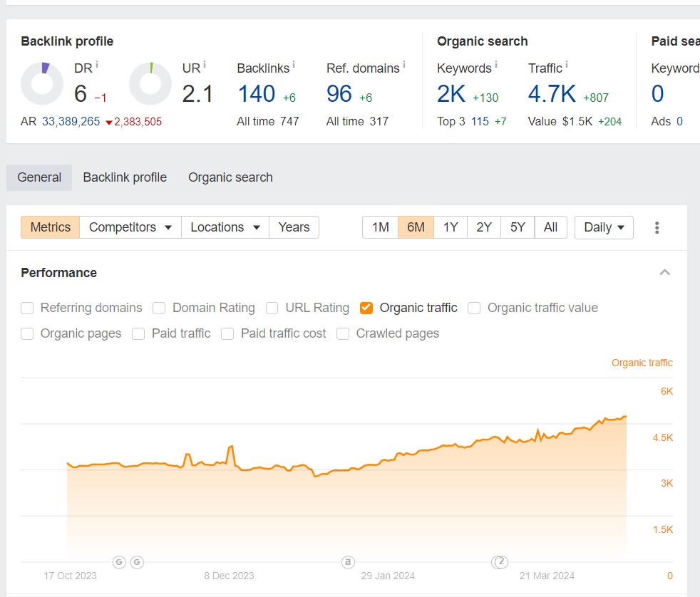Screen dimensions: 700x597
Task: Click the first Google update marker
Action: pyautogui.click(x=119, y=562)
